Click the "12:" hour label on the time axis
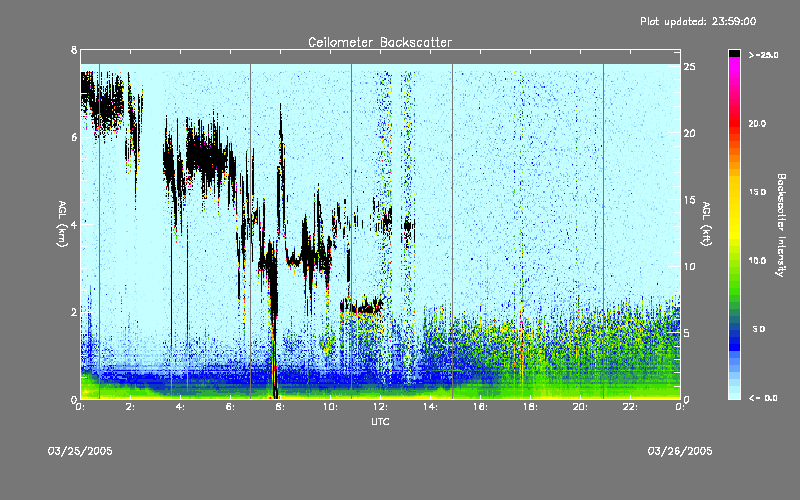Screen dimensions: 800x500 point(380,407)
